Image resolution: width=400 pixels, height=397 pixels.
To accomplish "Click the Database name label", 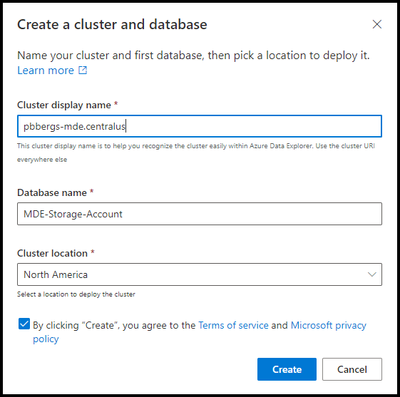I will (x=52, y=193).
